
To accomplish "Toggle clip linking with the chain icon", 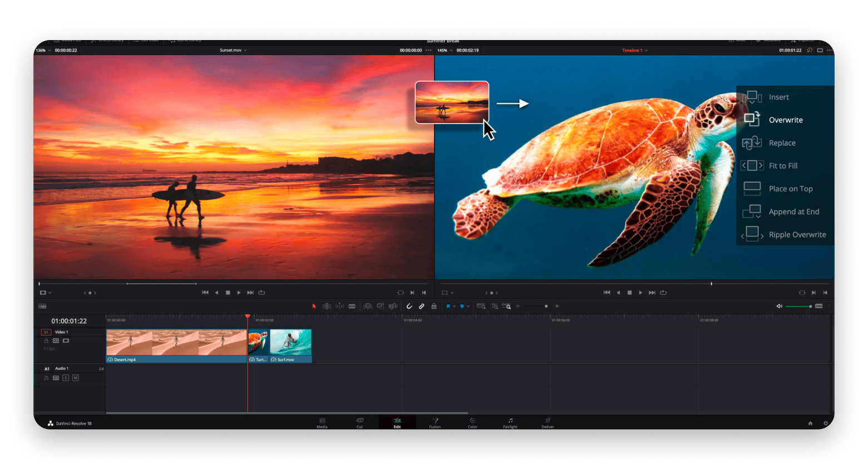I will pos(422,306).
